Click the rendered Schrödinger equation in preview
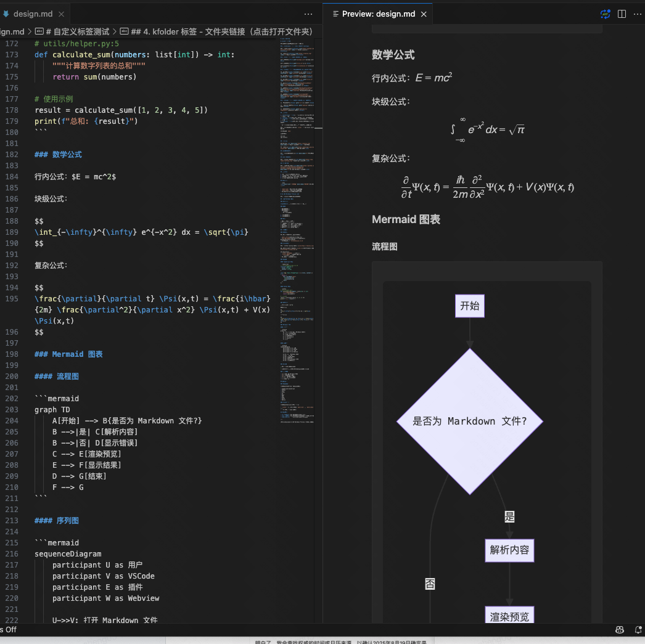Image resolution: width=645 pixels, height=644 pixels. [x=488, y=187]
